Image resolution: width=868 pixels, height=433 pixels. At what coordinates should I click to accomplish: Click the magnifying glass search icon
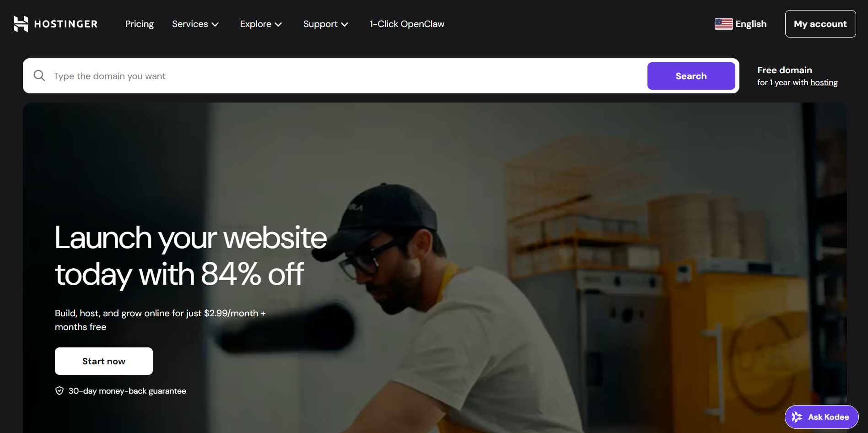pos(39,76)
